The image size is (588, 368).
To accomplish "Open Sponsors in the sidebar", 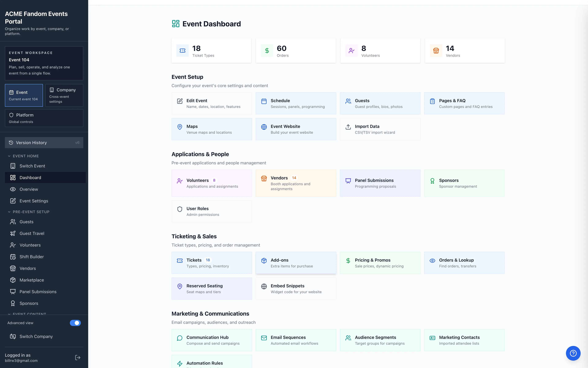I will pyautogui.click(x=45, y=303).
